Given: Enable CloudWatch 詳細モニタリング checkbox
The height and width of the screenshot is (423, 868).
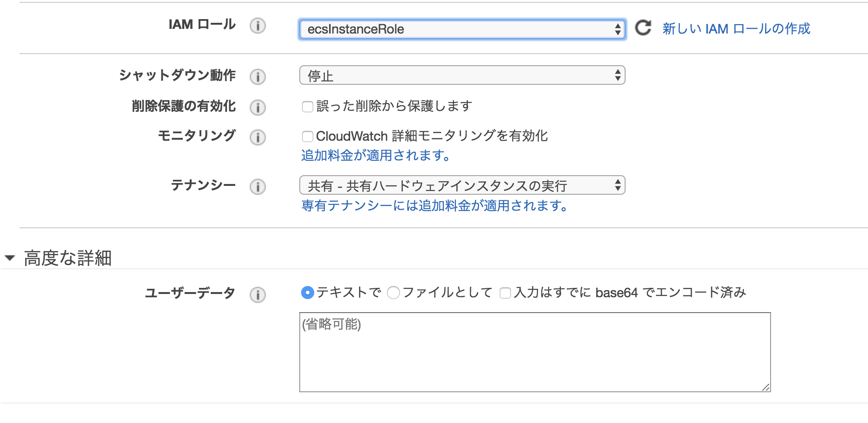Looking at the screenshot, I should pos(308,136).
